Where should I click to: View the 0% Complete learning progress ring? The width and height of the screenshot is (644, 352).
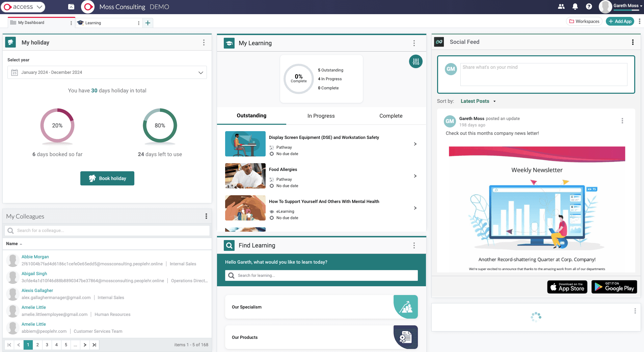[x=298, y=79]
